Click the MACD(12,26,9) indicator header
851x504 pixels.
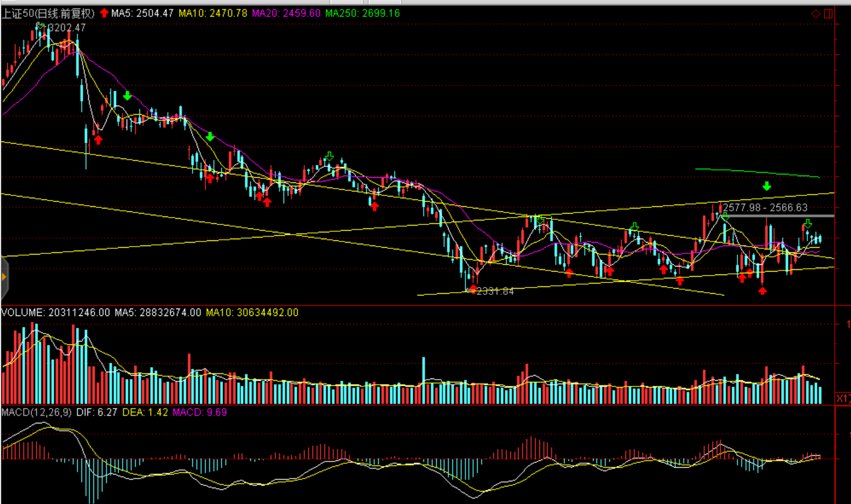36,412
